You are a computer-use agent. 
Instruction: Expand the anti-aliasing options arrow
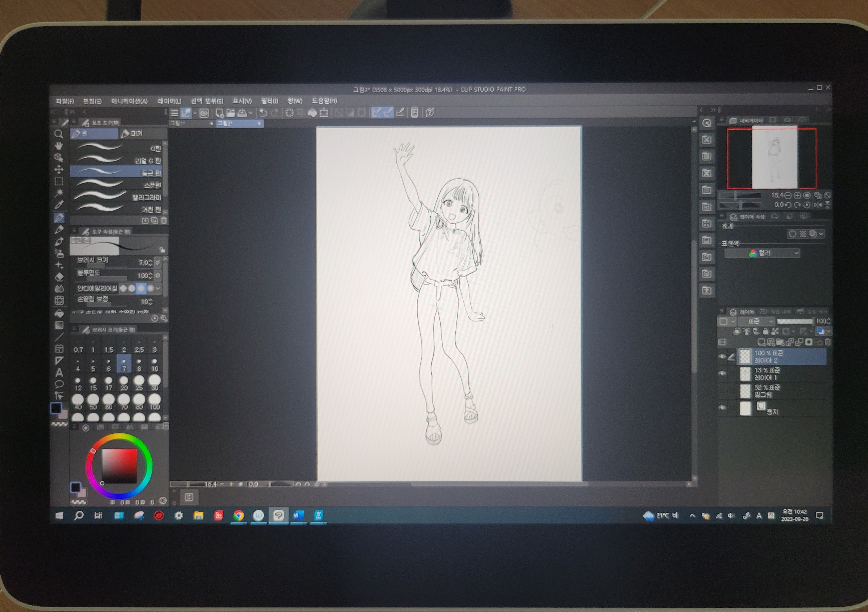(158, 288)
